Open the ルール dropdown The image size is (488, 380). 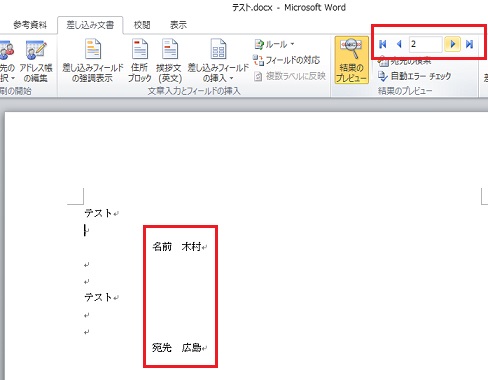click(x=275, y=44)
